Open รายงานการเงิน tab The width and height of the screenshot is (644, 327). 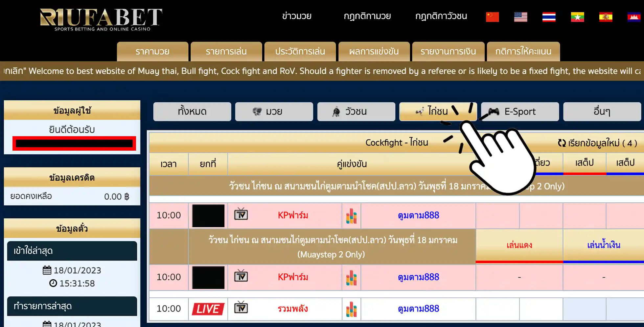pos(448,51)
